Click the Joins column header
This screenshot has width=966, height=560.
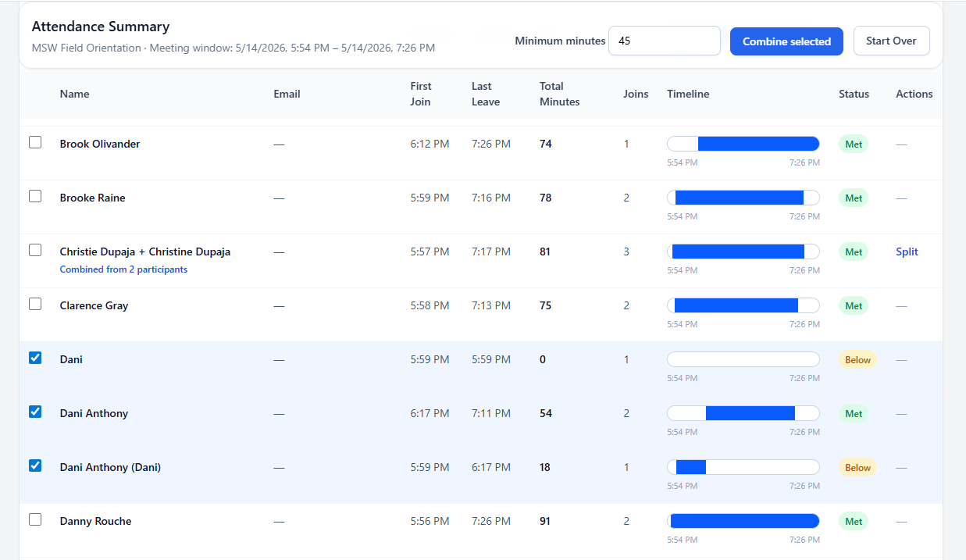click(636, 94)
